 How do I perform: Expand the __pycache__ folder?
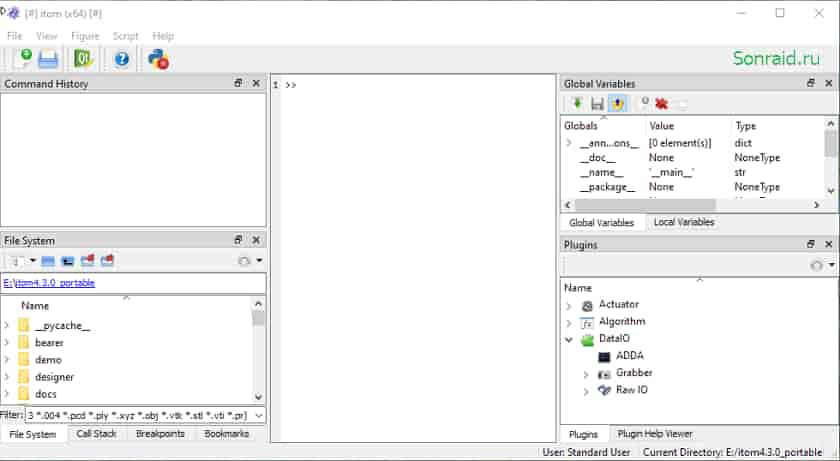click(x=7, y=325)
